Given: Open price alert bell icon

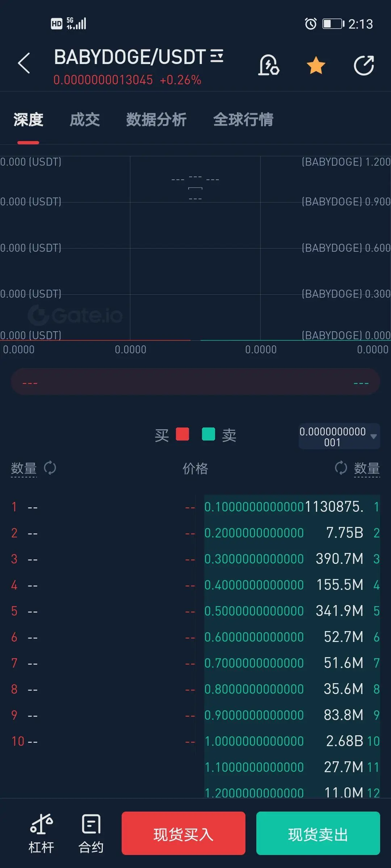Looking at the screenshot, I should click(269, 65).
